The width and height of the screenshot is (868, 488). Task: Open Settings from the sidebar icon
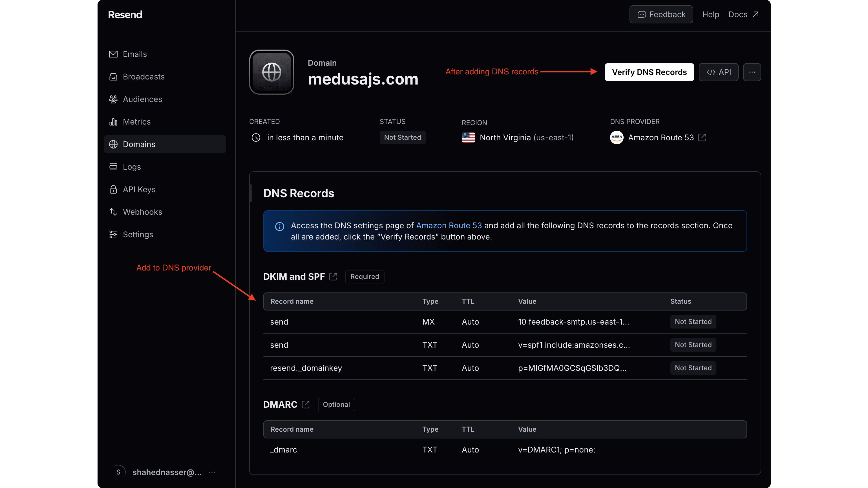click(x=113, y=234)
